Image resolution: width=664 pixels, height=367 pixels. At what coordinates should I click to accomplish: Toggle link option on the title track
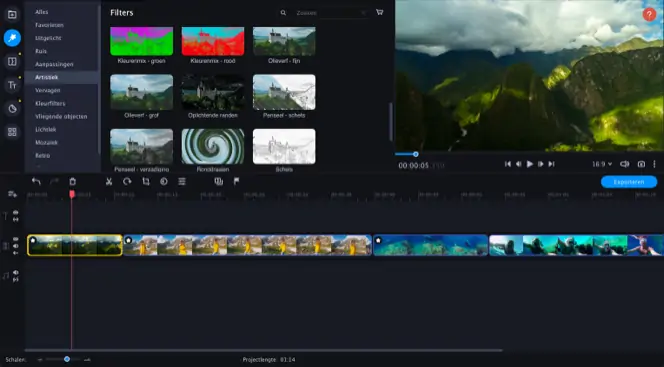click(16, 220)
